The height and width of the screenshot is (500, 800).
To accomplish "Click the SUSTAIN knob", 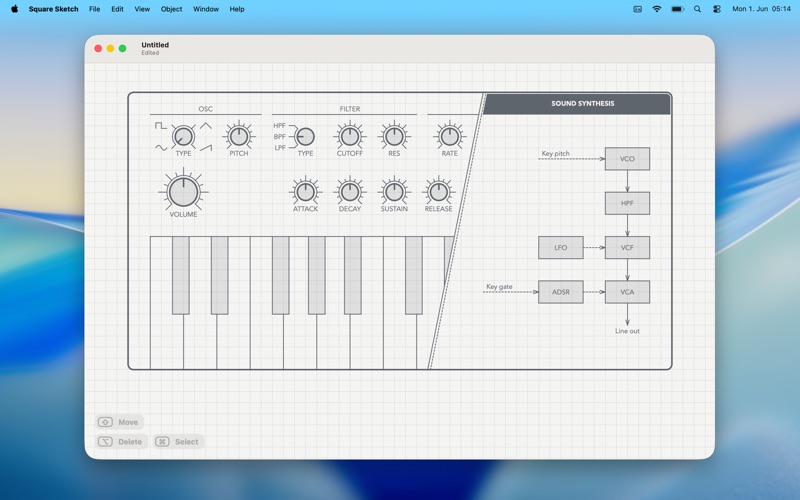I will click(394, 192).
